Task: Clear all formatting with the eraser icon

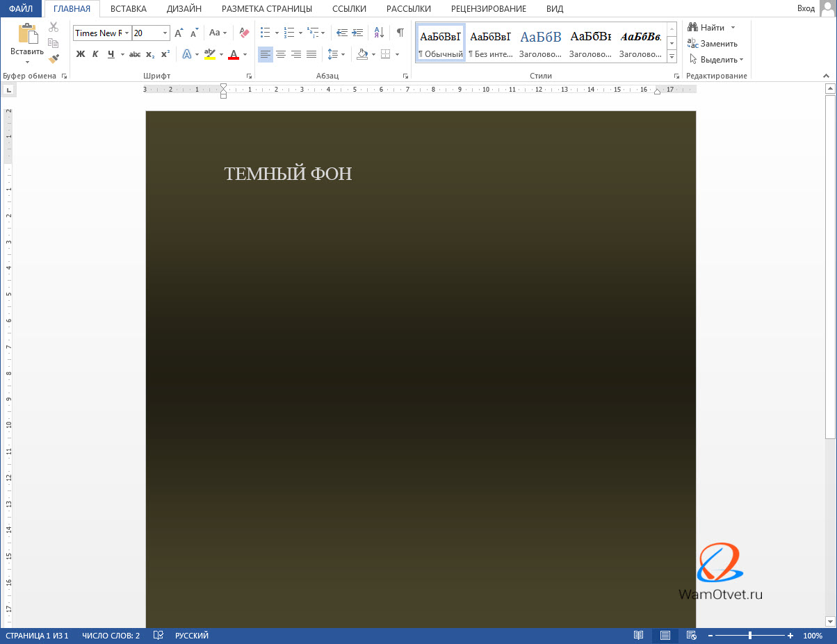Action: point(243,33)
